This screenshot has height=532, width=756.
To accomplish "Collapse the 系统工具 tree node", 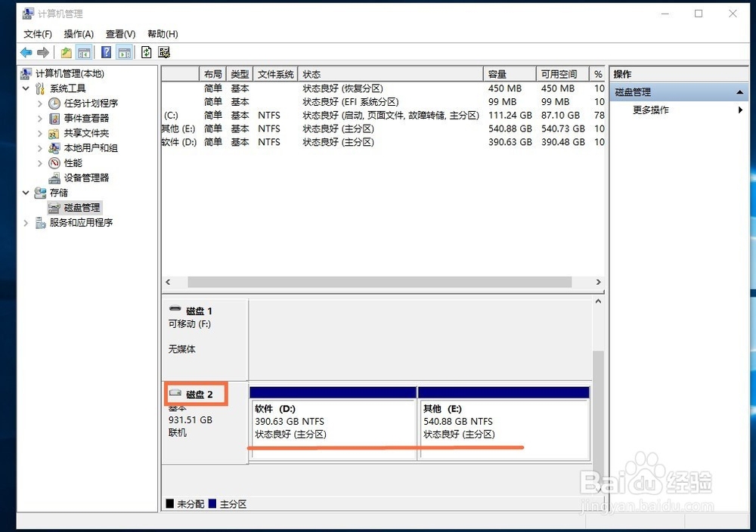I will click(x=26, y=88).
